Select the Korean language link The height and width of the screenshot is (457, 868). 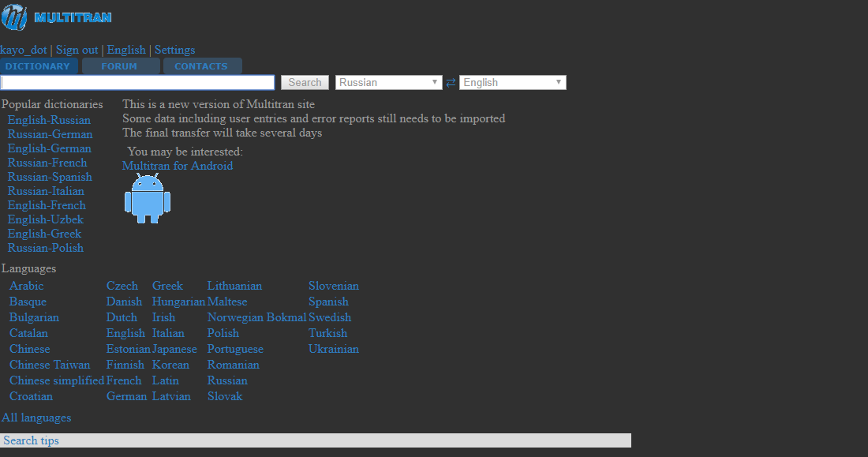[x=170, y=365]
